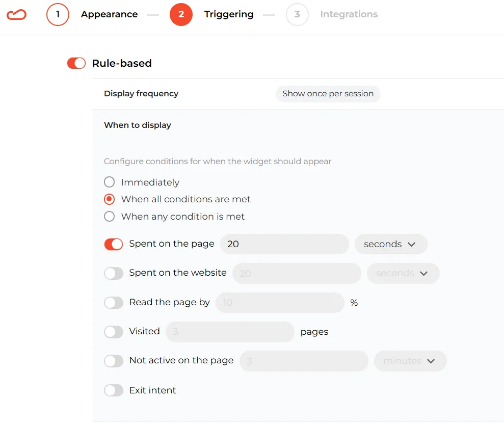The height and width of the screenshot is (425, 504).
Task: Click Show once per session button
Action: 328,94
